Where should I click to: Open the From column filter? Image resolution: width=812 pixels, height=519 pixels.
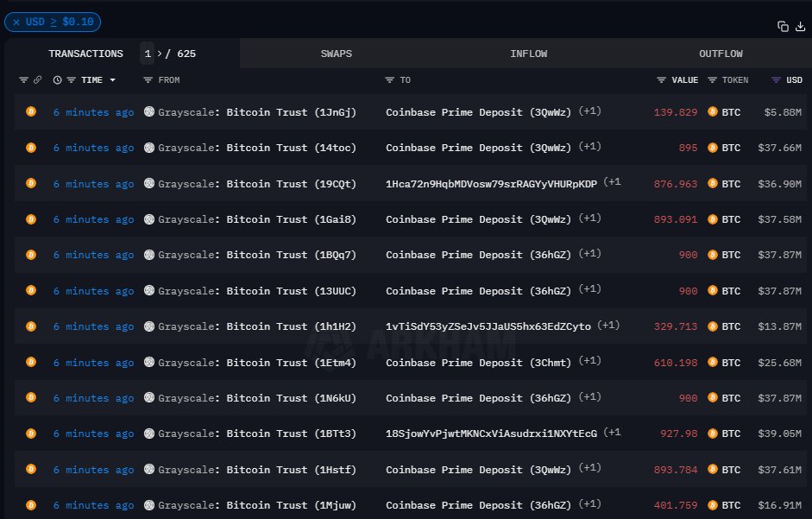[x=148, y=79]
